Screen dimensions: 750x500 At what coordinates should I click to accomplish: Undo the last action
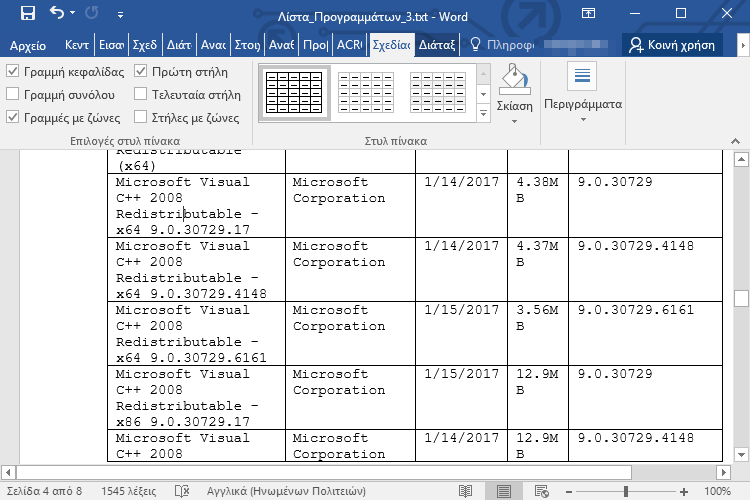[57, 13]
